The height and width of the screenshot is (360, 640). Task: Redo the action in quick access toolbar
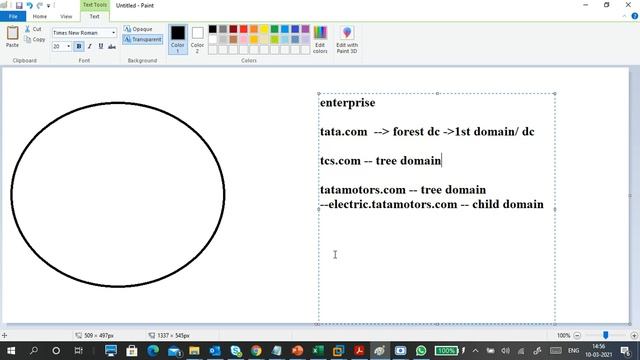(40, 5)
